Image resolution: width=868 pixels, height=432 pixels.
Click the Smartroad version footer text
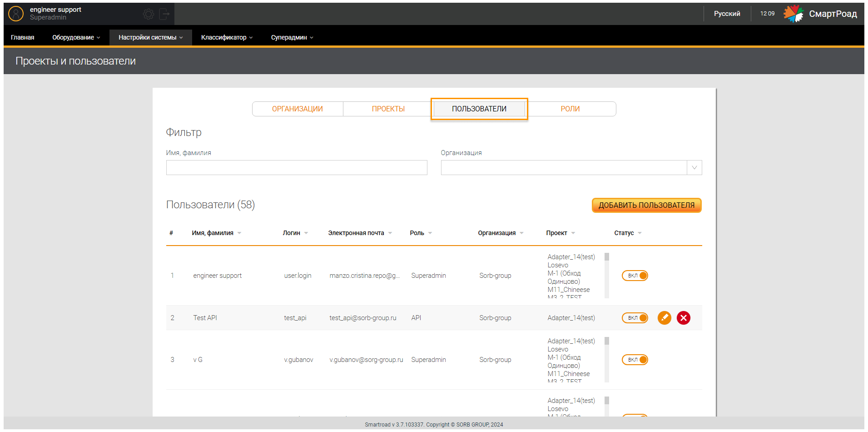tap(434, 425)
